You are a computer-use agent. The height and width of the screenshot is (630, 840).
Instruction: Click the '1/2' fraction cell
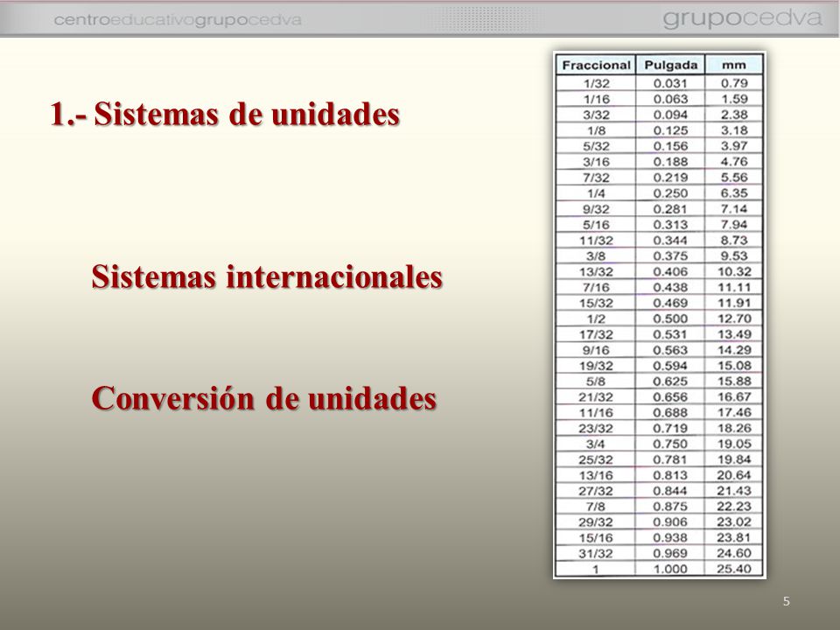click(596, 319)
